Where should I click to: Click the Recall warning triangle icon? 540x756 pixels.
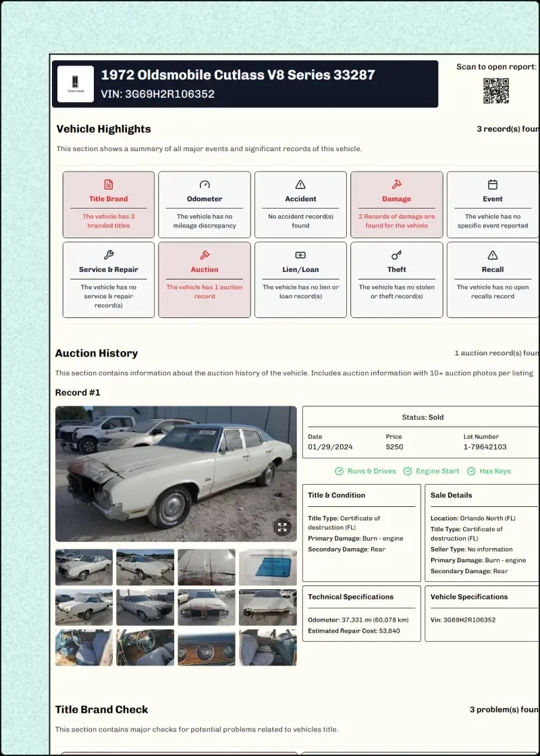(492, 255)
